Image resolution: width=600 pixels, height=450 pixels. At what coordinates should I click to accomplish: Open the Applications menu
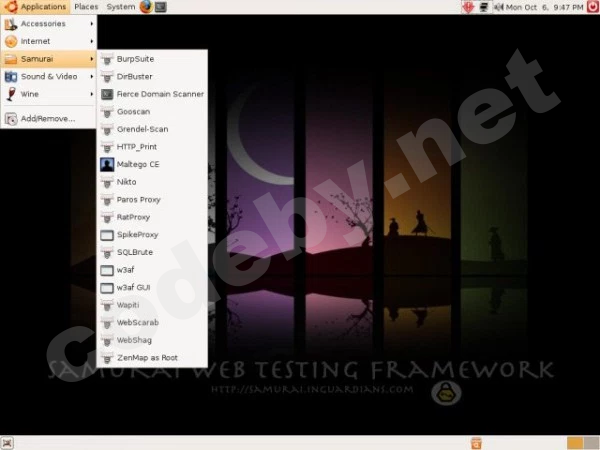pyautogui.click(x=35, y=7)
